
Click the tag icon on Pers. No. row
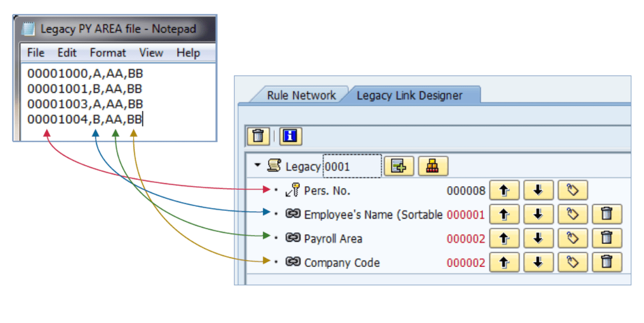(573, 190)
